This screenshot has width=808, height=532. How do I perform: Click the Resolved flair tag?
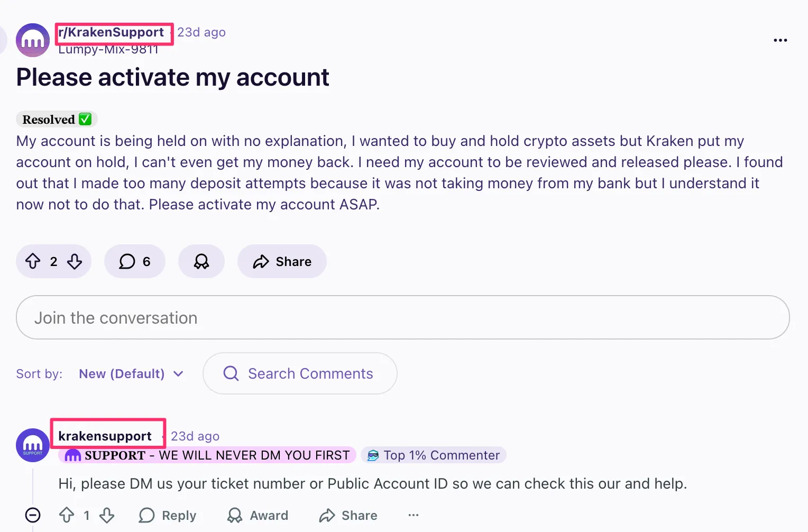click(57, 120)
